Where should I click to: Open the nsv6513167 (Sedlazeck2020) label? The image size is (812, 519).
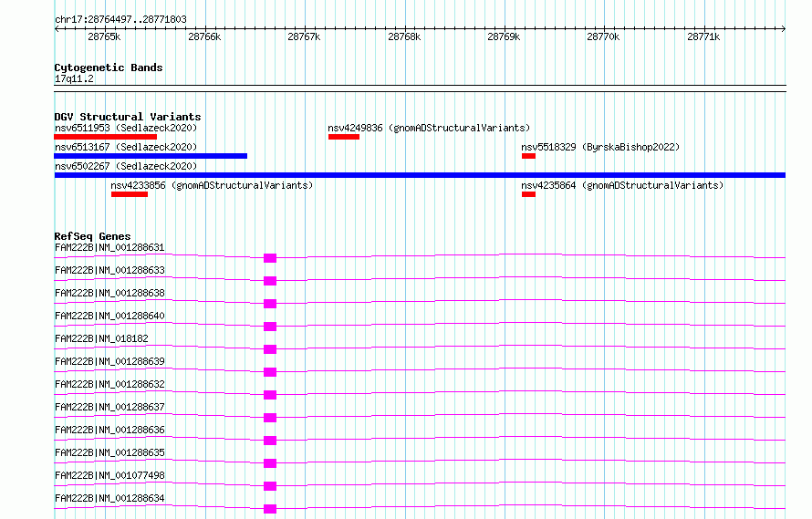click(x=126, y=147)
